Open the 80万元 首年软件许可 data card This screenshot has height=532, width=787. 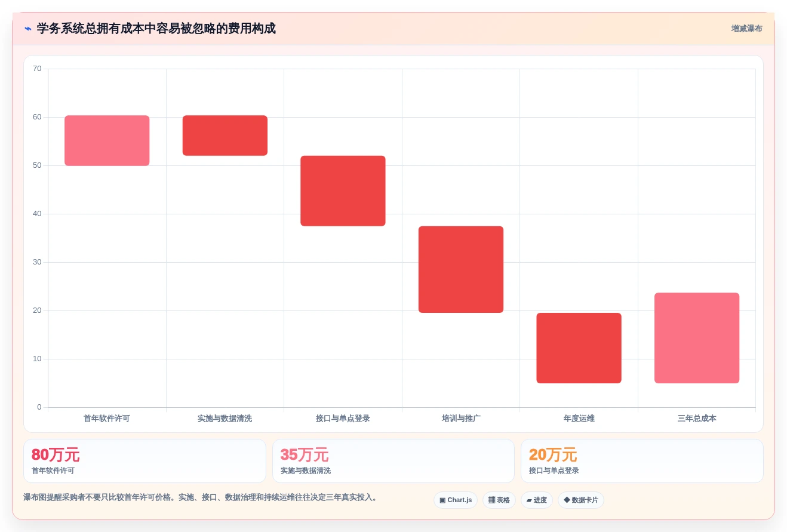[145, 461]
